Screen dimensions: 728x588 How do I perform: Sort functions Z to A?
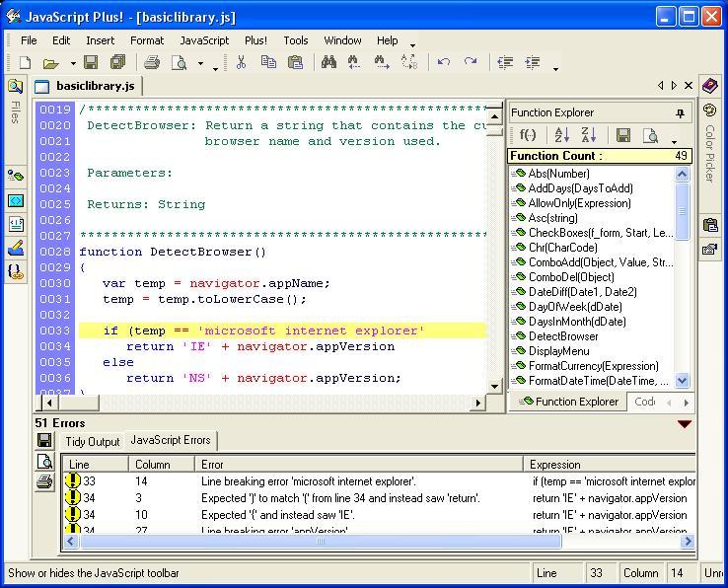589,135
